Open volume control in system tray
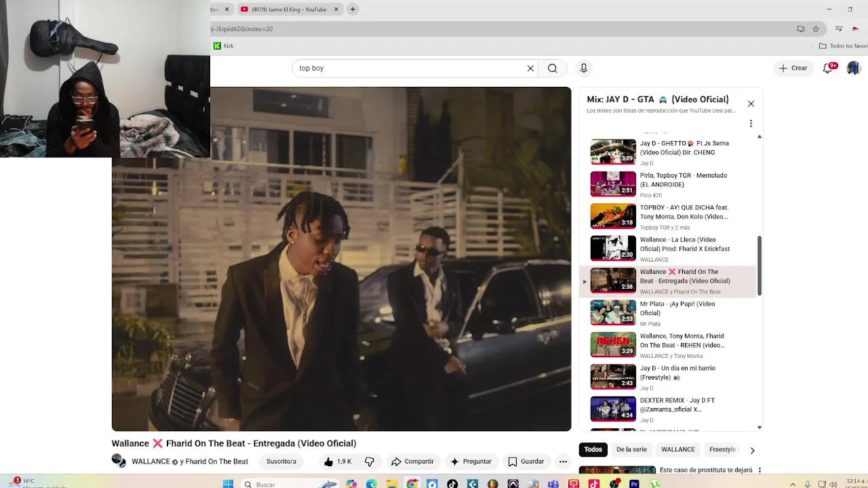The image size is (868, 488). tap(835, 484)
